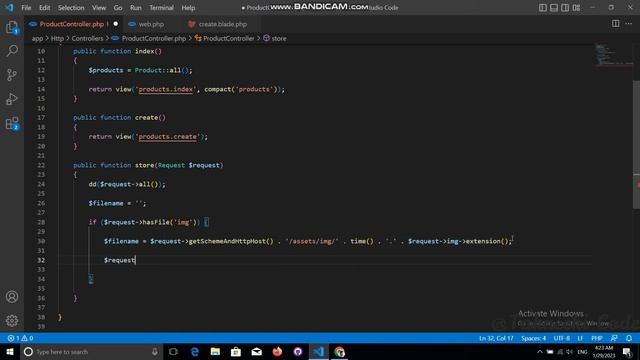Image resolution: width=640 pixels, height=360 pixels.
Task: Change indentation via Spaces: 4
Action: 533,338
